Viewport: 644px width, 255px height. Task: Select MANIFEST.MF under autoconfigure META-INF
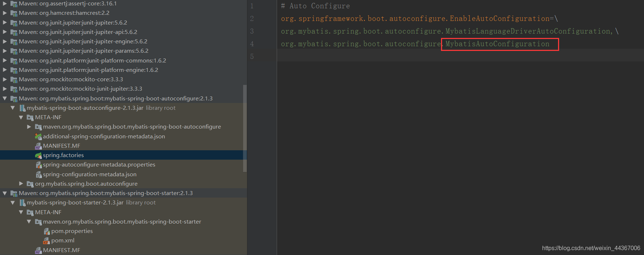click(x=61, y=146)
